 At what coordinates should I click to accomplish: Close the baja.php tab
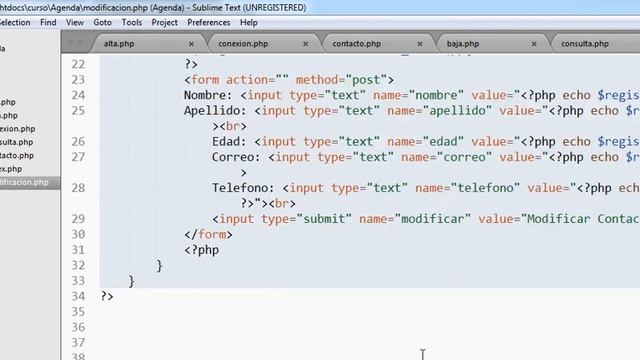[x=534, y=44]
